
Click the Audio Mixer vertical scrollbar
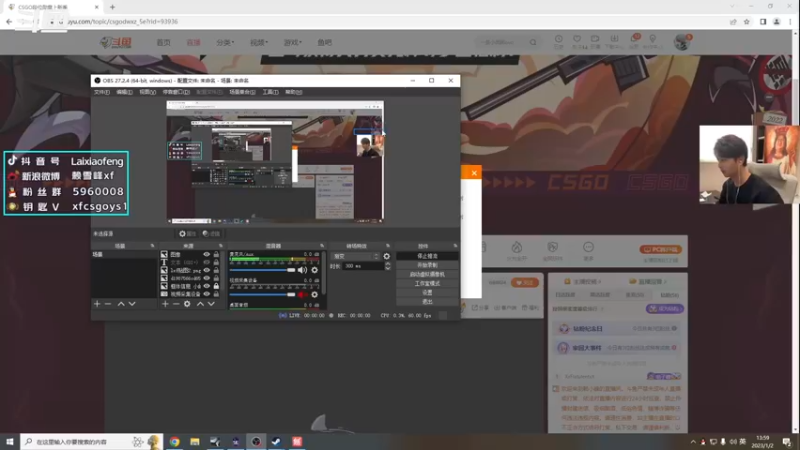(x=324, y=273)
